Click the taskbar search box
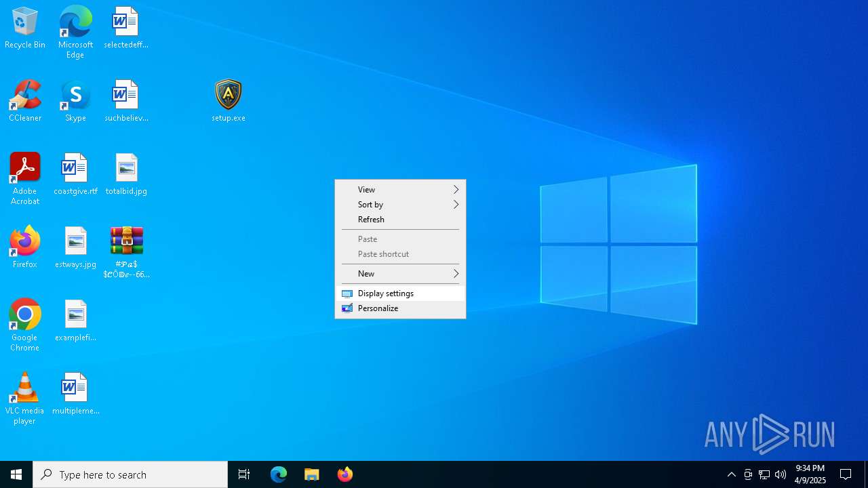868x488 pixels. click(x=130, y=474)
